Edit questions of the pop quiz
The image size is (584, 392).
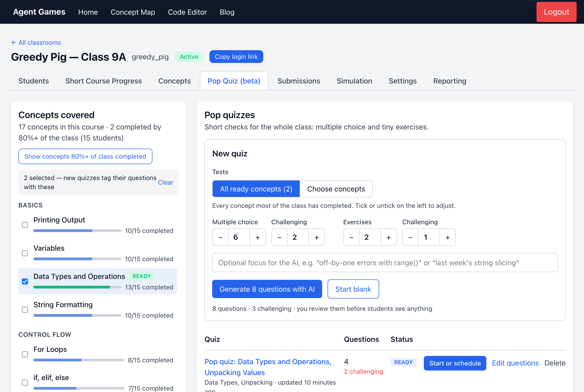[x=515, y=363]
